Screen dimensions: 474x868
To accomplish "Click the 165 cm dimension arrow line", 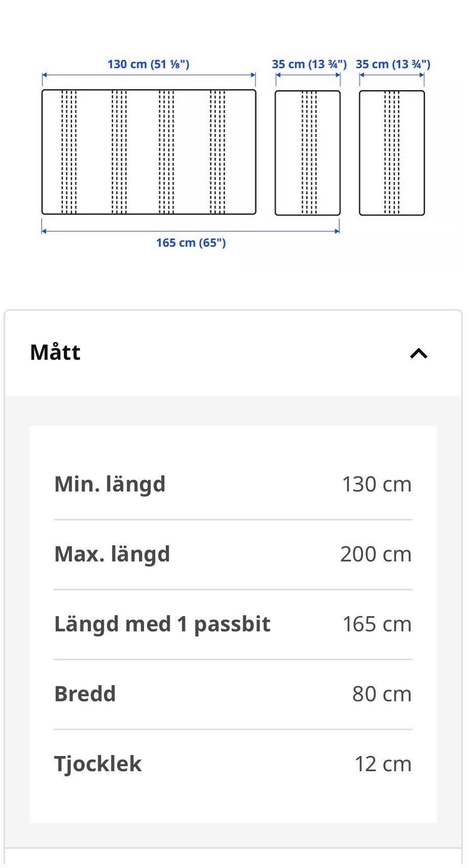I will pyautogui.click(x=190, y=231).
